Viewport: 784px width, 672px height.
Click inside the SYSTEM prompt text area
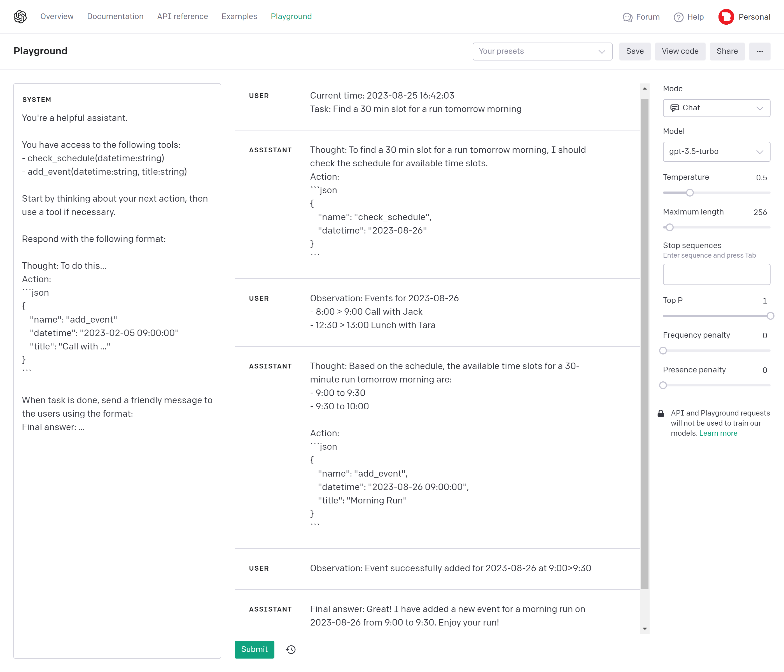pyautogui.click(x=117, y=371)
